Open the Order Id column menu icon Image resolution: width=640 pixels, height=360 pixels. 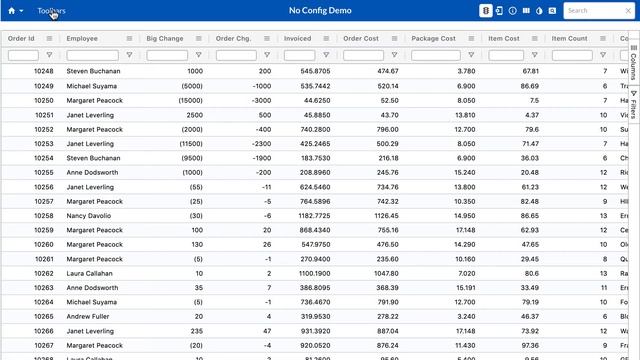49,38
